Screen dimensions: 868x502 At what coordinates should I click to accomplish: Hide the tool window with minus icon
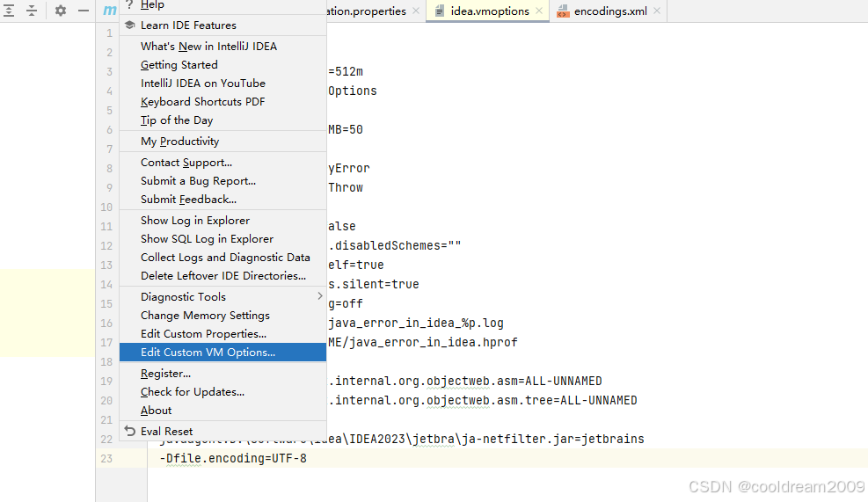click(83, 11)
